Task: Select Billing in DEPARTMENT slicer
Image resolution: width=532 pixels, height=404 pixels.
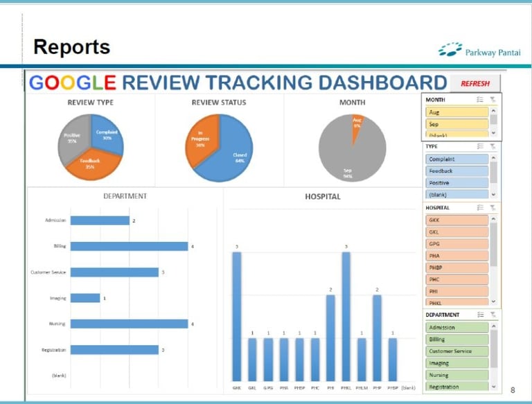Action: coord(456,339)
